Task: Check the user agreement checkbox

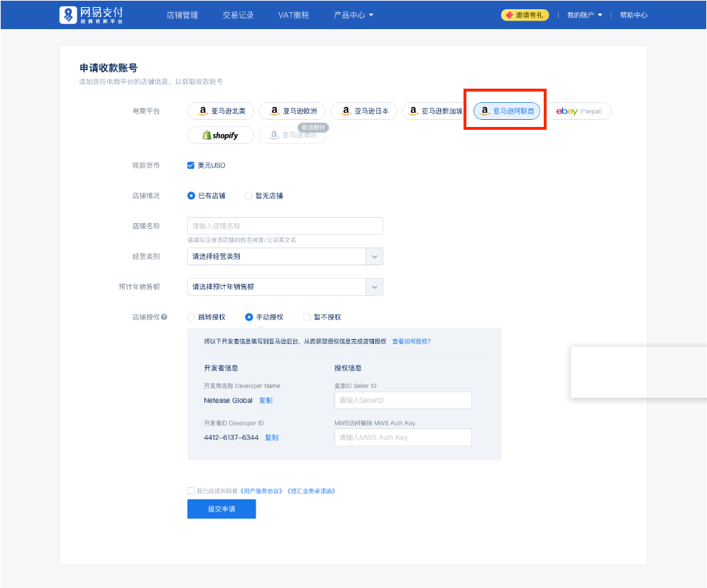Action: [x=190, y=490]
